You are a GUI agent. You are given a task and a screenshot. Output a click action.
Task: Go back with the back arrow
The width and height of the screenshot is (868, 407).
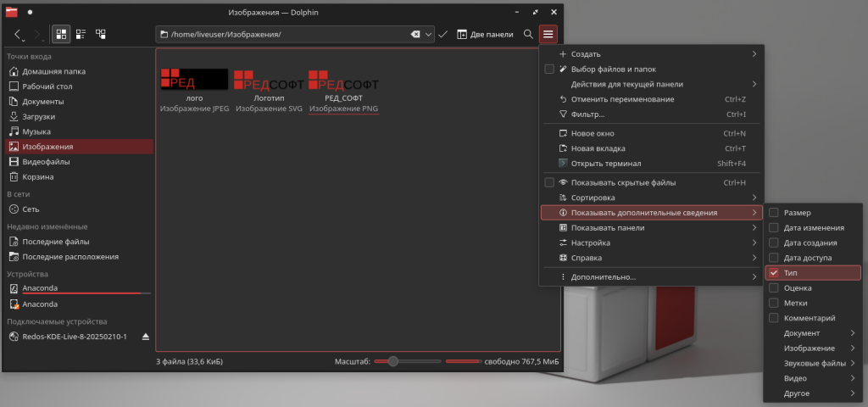(19, 34)
